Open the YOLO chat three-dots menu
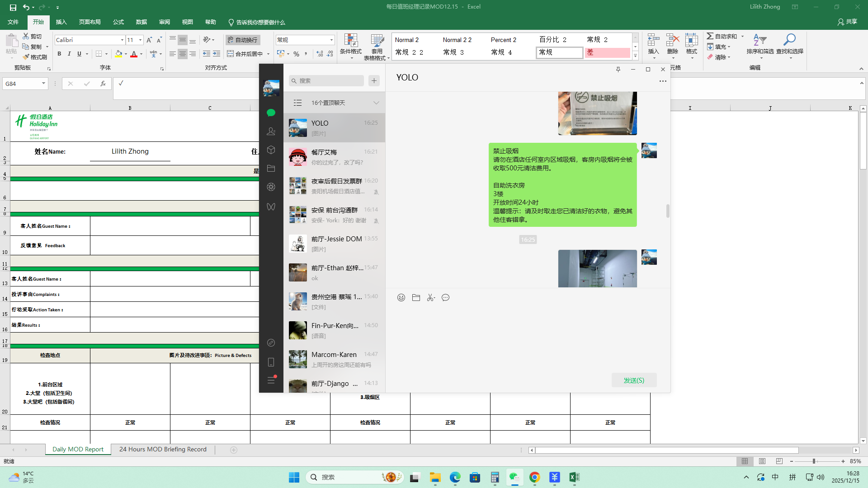This screenshot has height=488, width=868. 663,81
